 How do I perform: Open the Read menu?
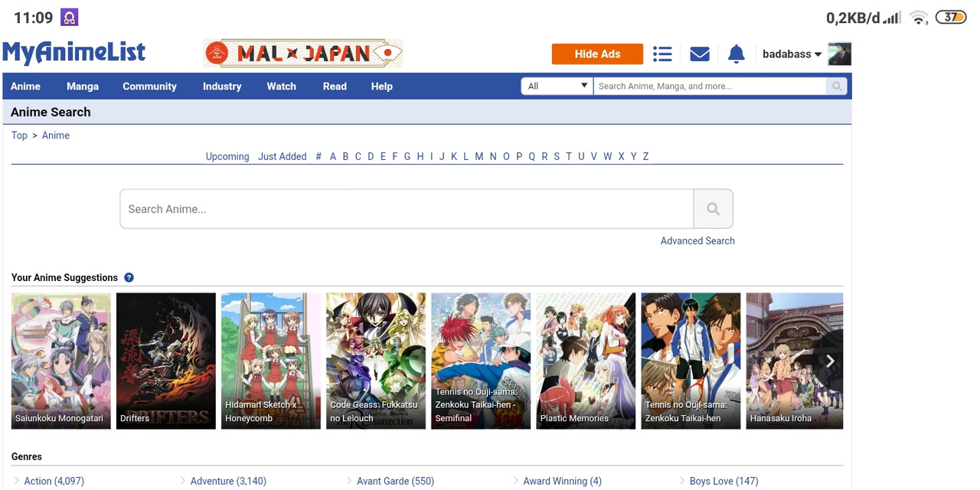pyautogui.click(x=335, y=86)
